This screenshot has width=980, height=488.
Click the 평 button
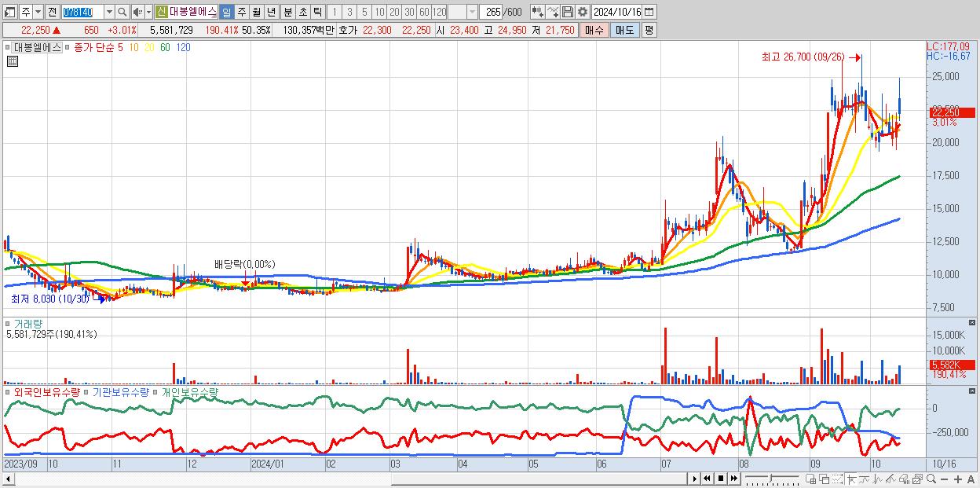click(x=649, y=30)
